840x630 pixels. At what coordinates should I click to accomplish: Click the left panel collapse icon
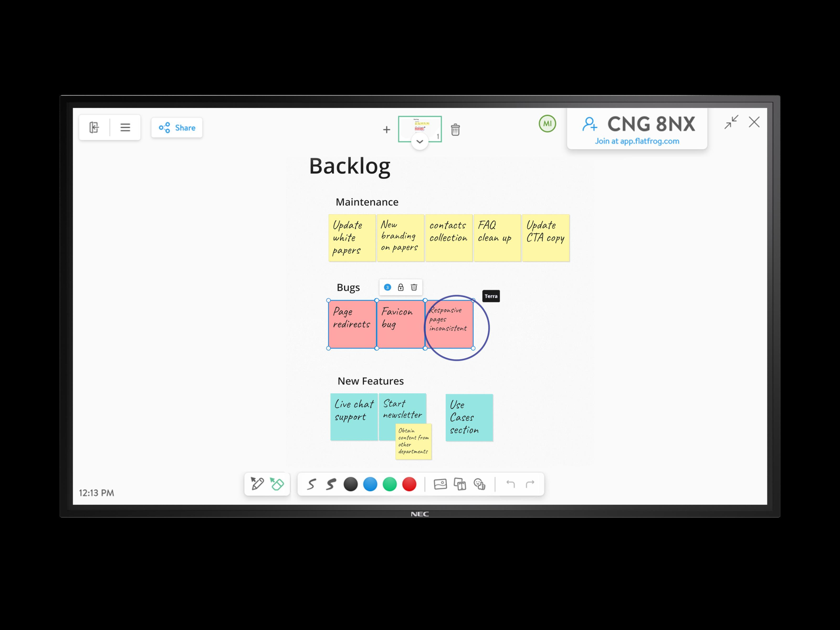(95, 127)
